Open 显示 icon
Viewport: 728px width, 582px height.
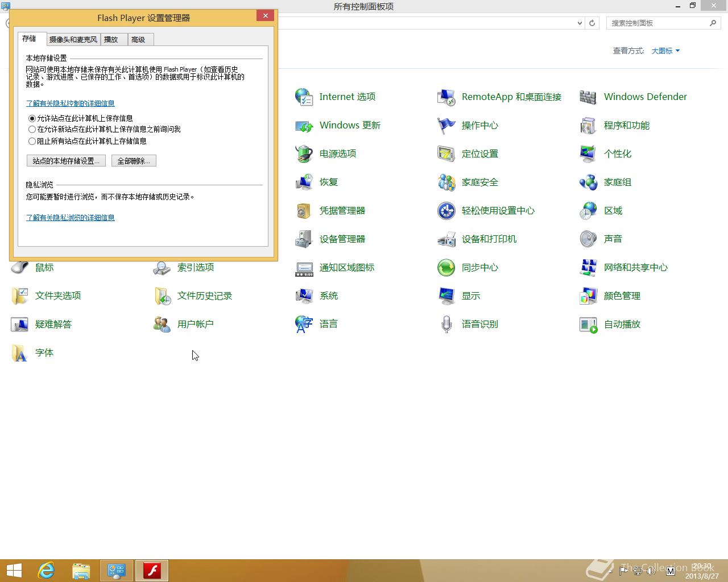[446, 296]
